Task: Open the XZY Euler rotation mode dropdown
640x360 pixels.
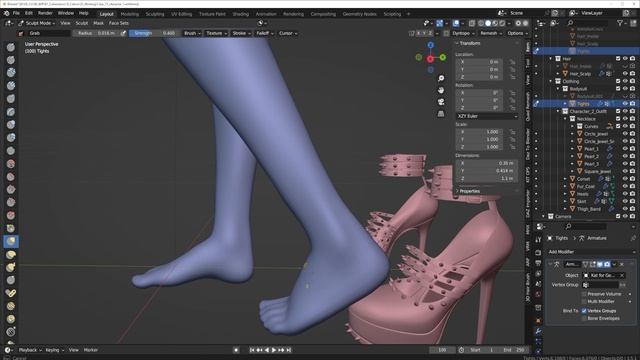Action: tap(487, 116)
